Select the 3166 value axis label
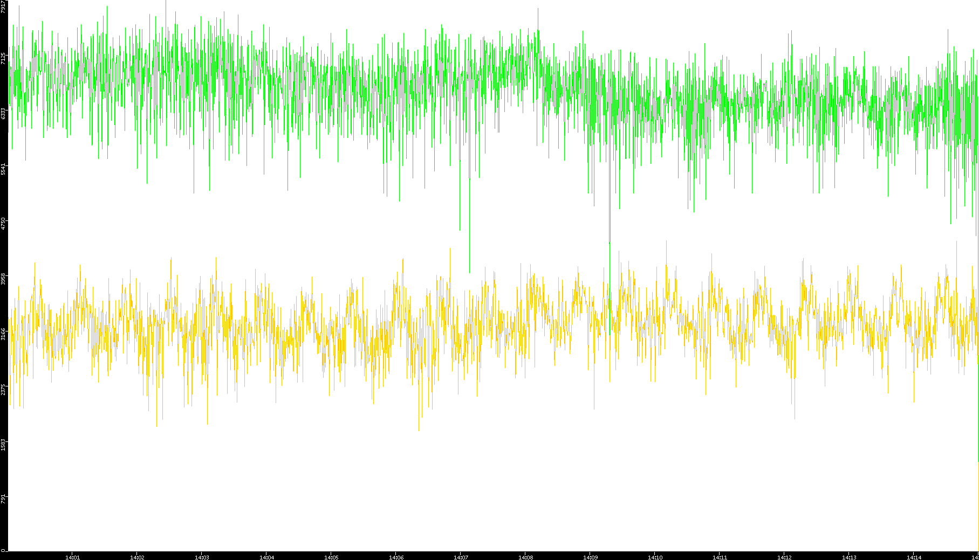This screenshot has height=560, width=979. coord(4,334)
